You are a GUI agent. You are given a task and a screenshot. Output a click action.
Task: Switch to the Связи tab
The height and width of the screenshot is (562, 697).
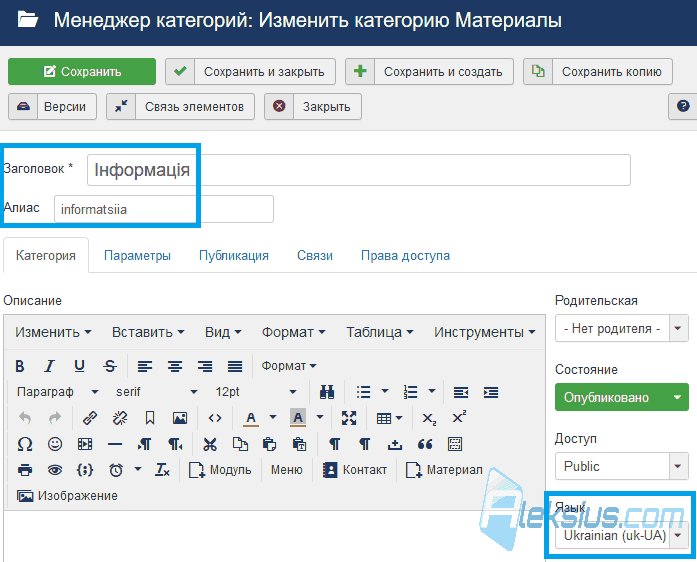315,256
